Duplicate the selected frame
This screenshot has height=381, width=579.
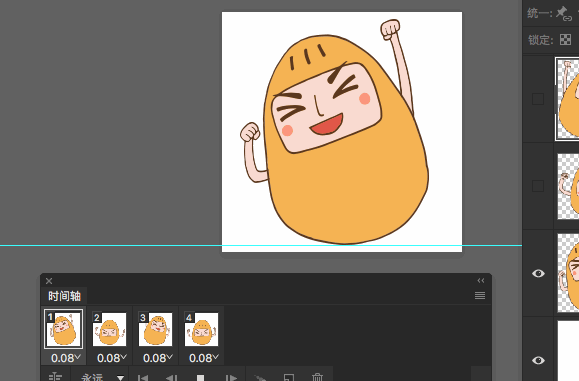coord(289,377)
